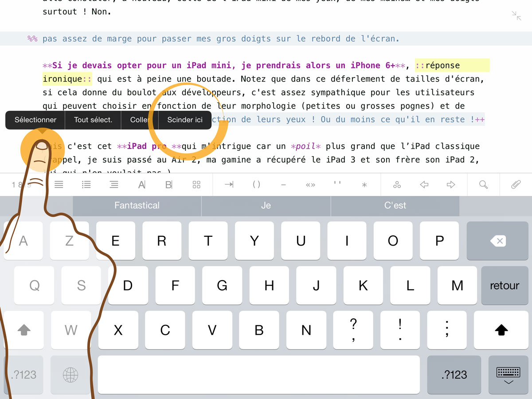Tap the exclamation mark and period key

[x=400, y=330]
